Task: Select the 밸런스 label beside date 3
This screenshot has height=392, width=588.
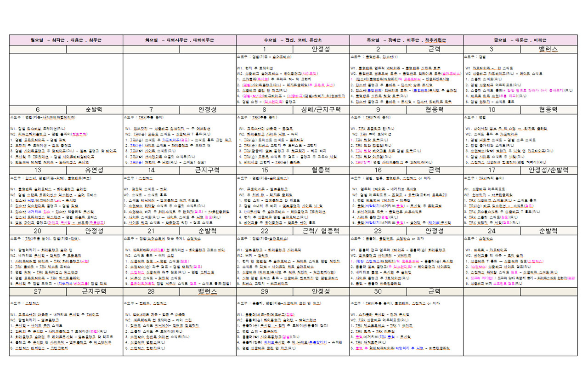Action: (x=548, y=49)
